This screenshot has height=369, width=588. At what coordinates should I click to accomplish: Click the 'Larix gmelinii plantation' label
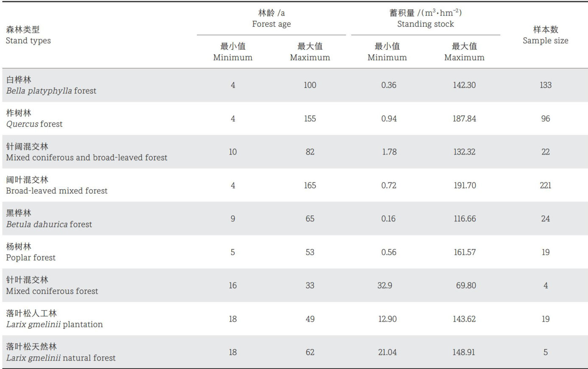55,324
